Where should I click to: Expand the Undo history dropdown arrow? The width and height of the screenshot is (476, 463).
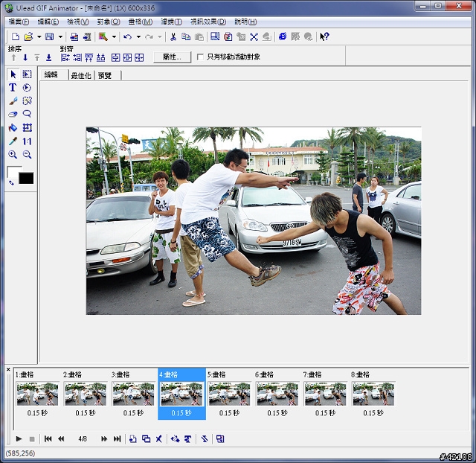point(139,36)
